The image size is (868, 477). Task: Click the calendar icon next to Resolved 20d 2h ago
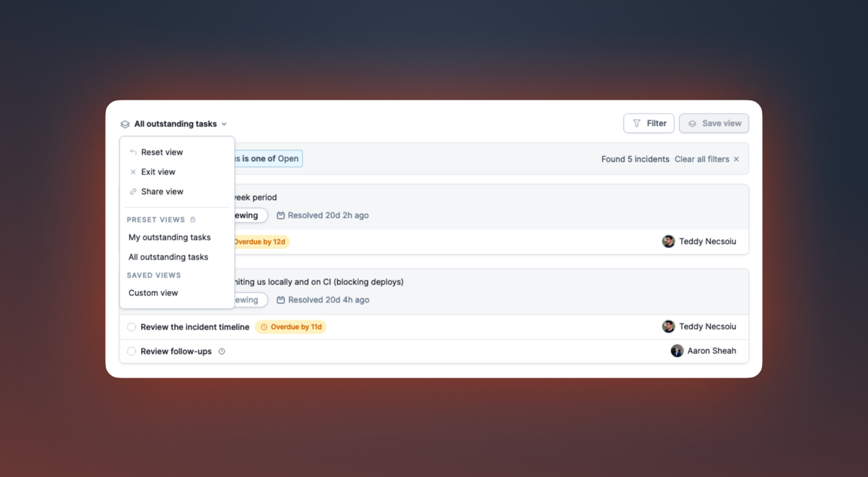(x=281, y=215)
